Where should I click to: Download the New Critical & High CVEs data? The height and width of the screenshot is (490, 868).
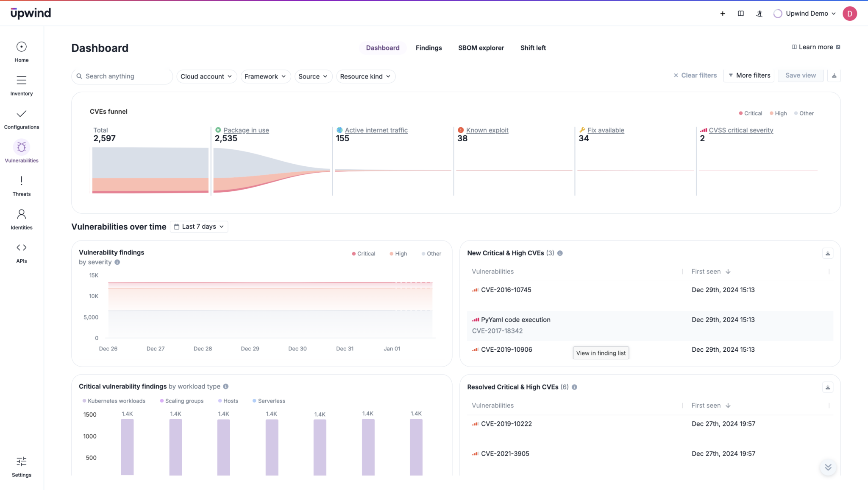tap(827, 253)
